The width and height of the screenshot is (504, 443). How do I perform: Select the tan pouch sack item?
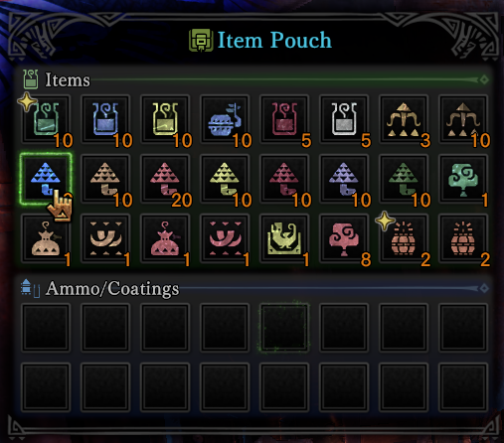46,238
